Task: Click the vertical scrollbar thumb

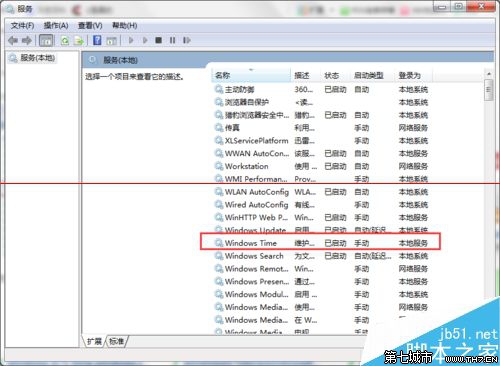Action: [x=489, y=90]
